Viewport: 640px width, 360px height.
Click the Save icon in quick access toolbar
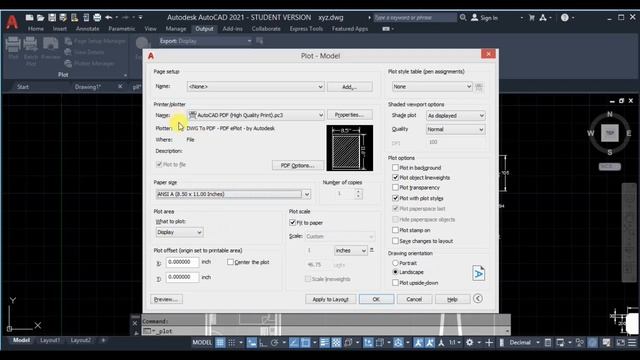(x=52, y=18)
